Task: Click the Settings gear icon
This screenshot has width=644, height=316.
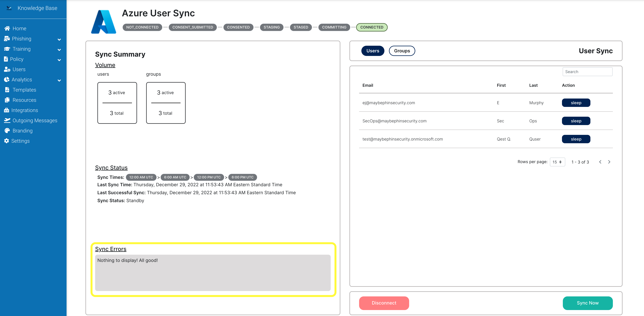Action: tap(7, 141)
